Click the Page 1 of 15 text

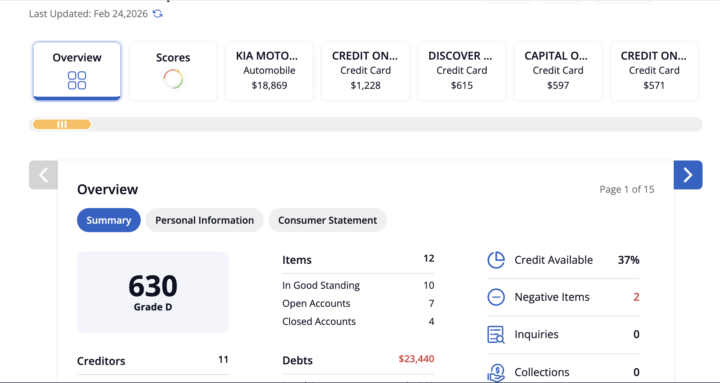627,189
